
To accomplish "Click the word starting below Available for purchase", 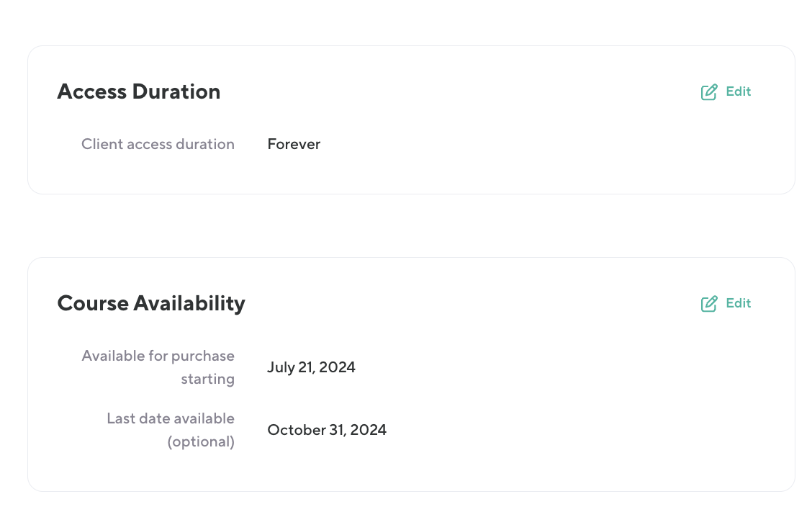I will point(207,379).
